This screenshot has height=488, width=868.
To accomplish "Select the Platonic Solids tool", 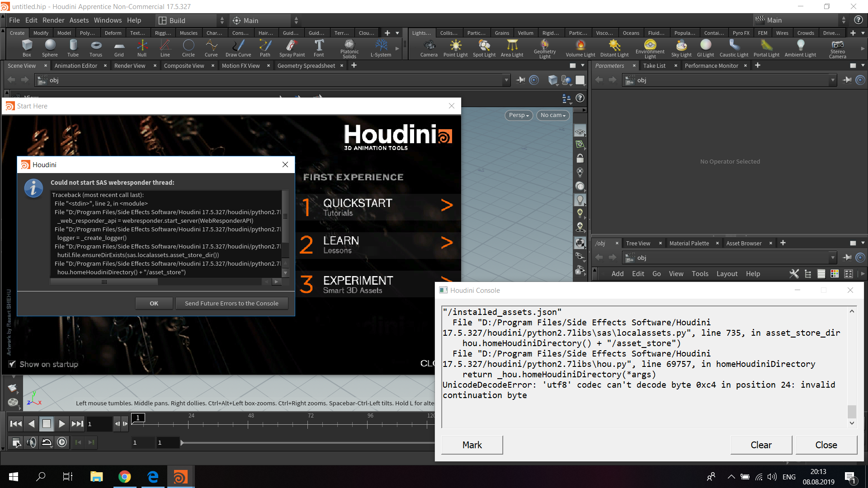I will pos(349,49).
